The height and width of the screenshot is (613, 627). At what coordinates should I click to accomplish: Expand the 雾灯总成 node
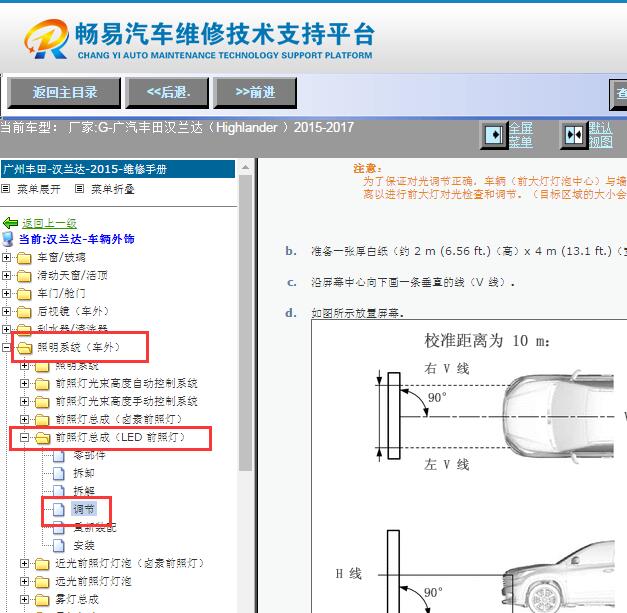24,599
